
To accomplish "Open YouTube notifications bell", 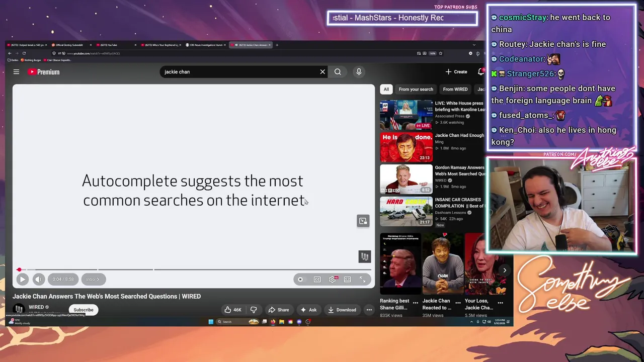I will pyautogui.click(x=480, y=72).
